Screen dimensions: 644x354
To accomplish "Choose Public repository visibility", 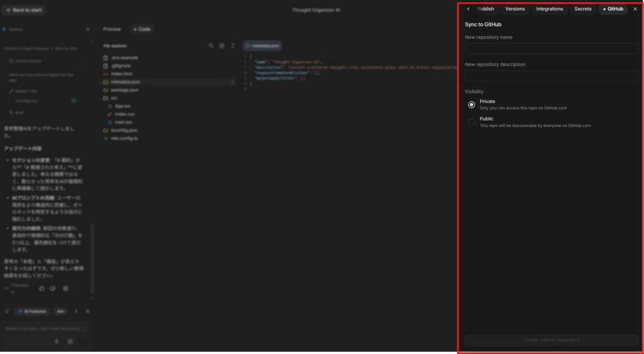I will point(472,122).
